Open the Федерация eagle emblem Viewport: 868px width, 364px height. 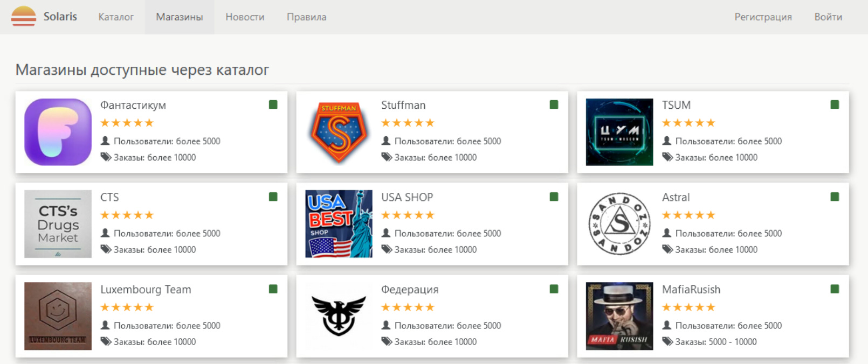339,316
